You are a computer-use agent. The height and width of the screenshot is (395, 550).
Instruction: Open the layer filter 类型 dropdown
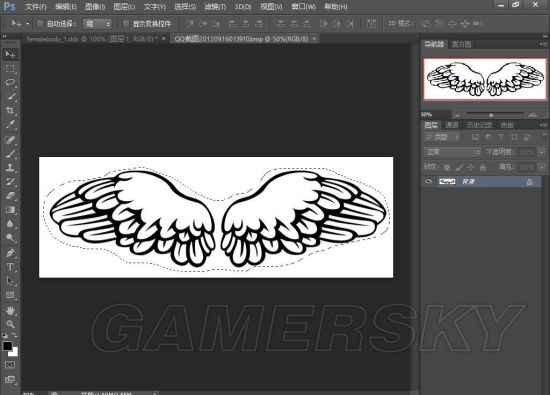442,137
